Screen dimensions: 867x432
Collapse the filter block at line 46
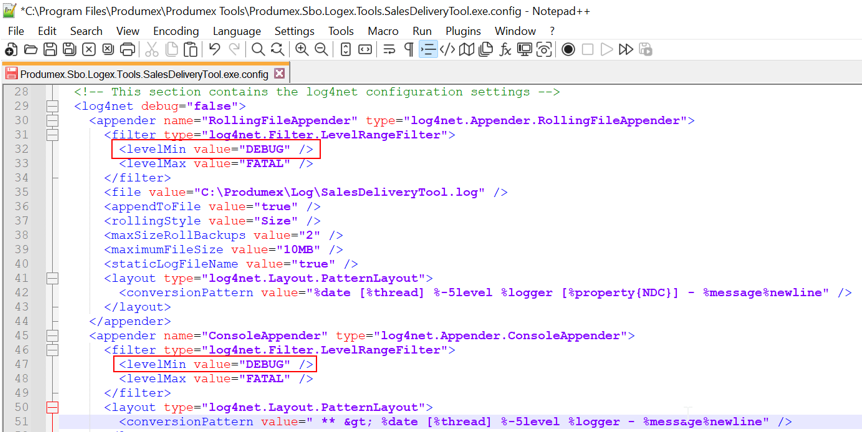(x=53, y=350)
